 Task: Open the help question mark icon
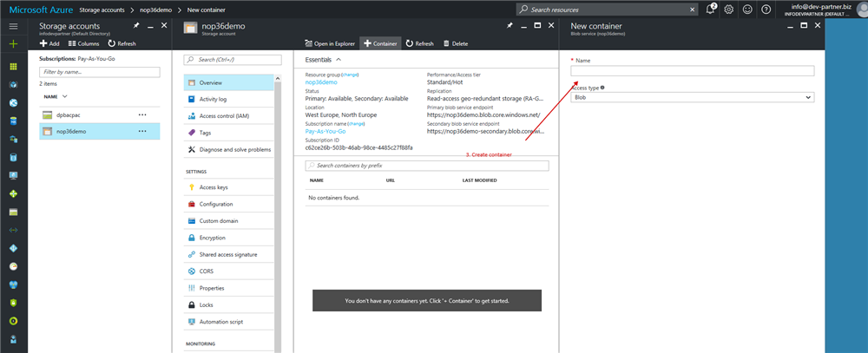766,10
